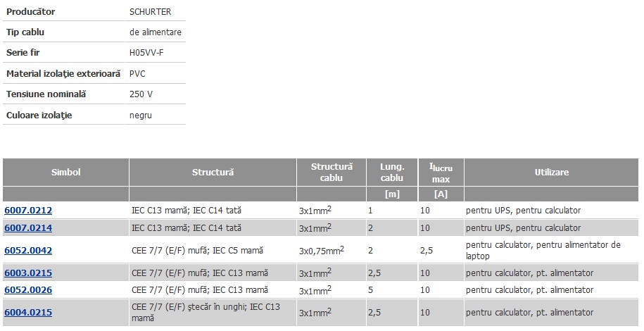Open product link 6003.0215
Image resolution: width=644 pixels, height=331 pixels.
(x=28, y=273)
